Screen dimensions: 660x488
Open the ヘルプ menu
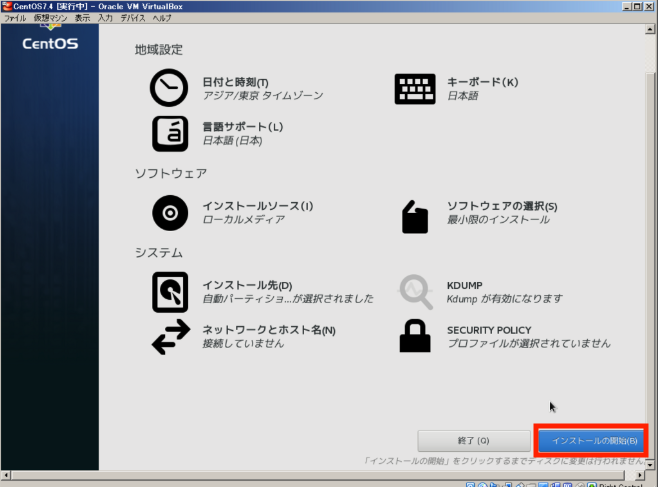tap(162, 18)
